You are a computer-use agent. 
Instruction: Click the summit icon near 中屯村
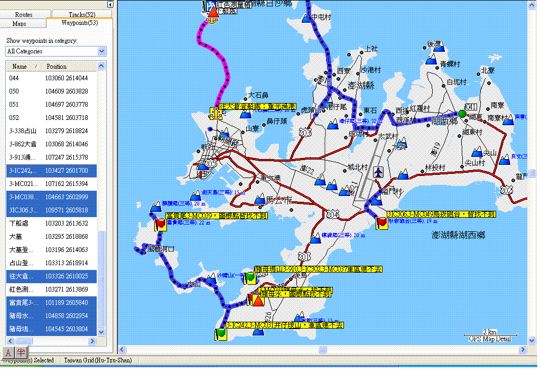pos(306,18)
